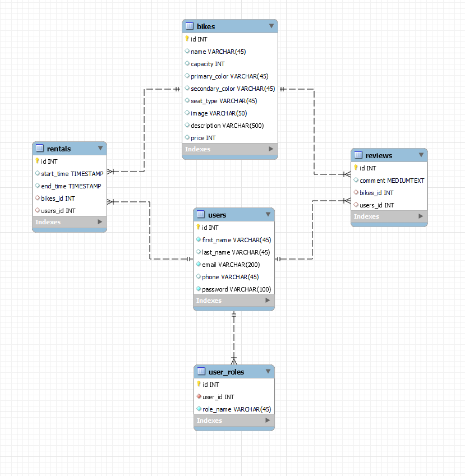This screenshot has width=465, height=476.
Task: Click the blue diamond beside email in users
Action: tap(199, 264)
